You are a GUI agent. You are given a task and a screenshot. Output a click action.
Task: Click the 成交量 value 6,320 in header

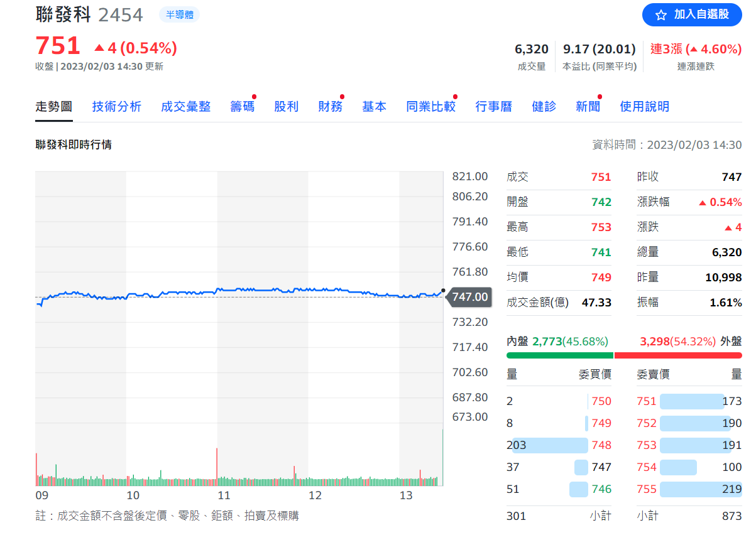532,49
